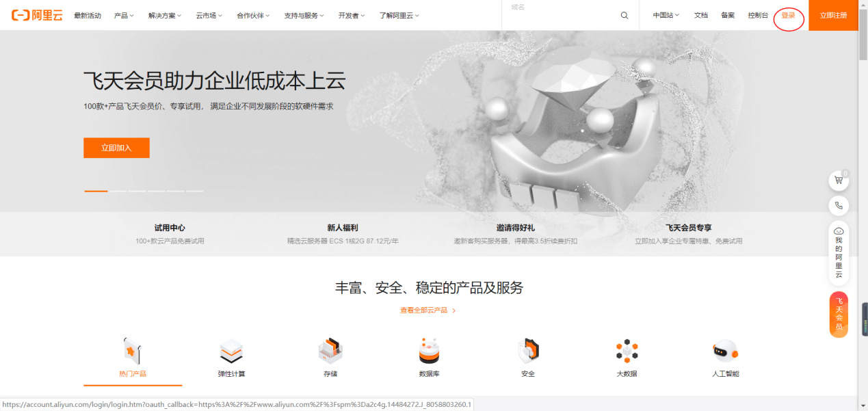868x411 pixels.
Task: Open the 新人福利 promo entry
Action: click(x=343, y=234)
